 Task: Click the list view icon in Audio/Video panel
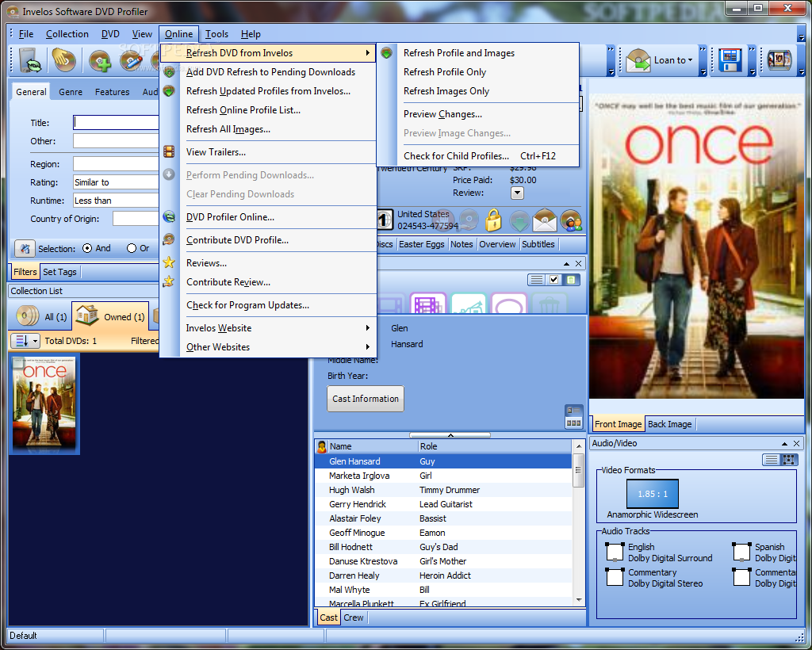[x=771, y=459]
